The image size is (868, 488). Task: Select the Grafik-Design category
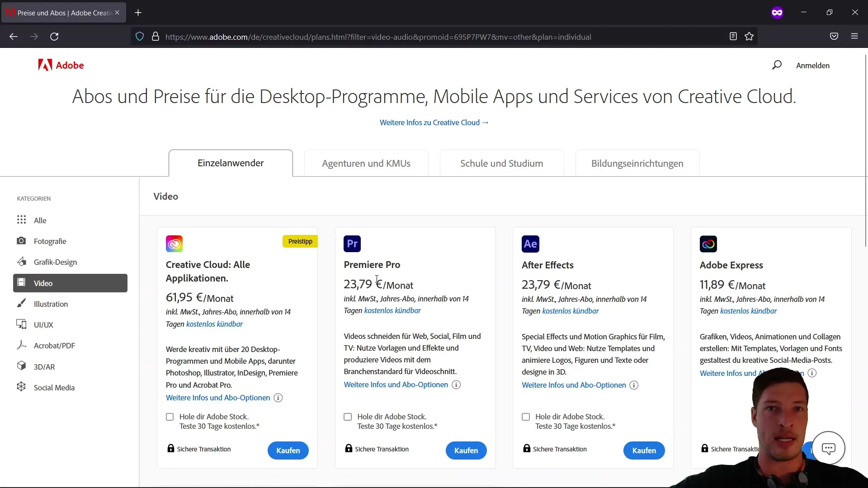[70, 262]
